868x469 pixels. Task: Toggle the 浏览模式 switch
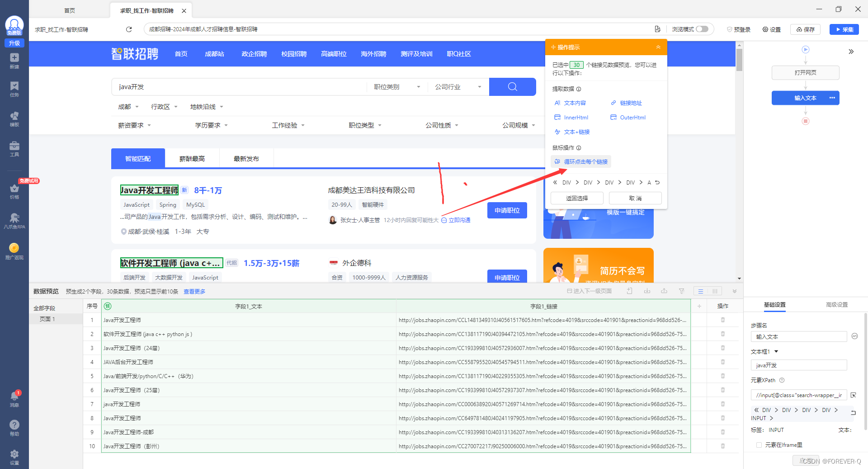click(702, 29)
